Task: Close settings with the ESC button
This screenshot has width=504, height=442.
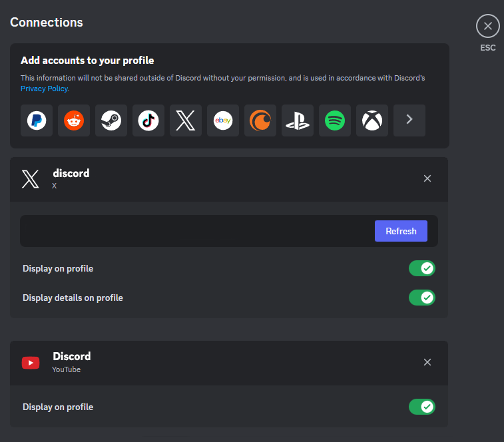Action: pos(488,27)
